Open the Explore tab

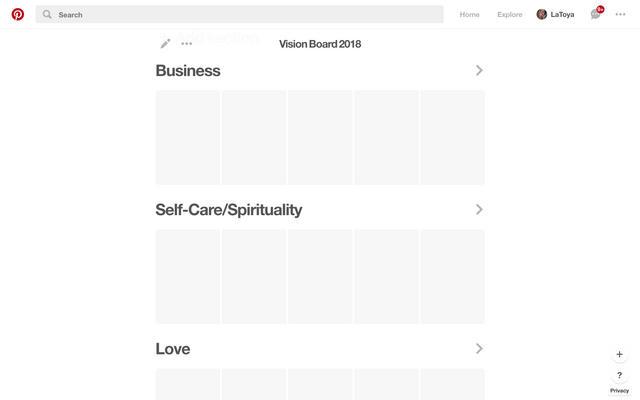click(510, 15)
